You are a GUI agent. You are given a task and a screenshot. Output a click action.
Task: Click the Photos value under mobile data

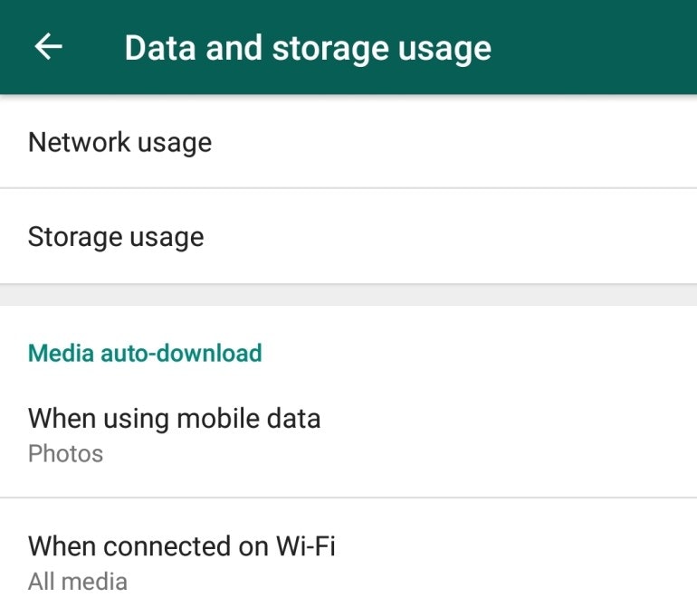point(65,453)
